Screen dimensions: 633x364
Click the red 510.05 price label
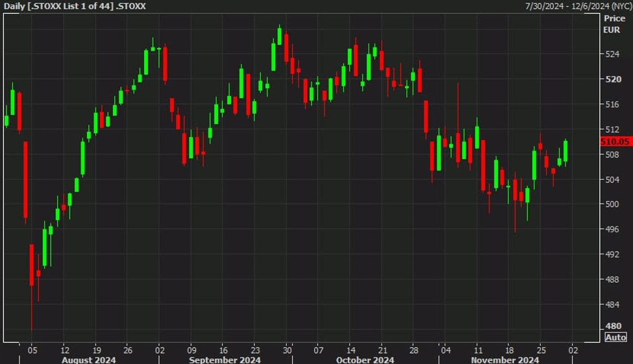coord(615,141)
